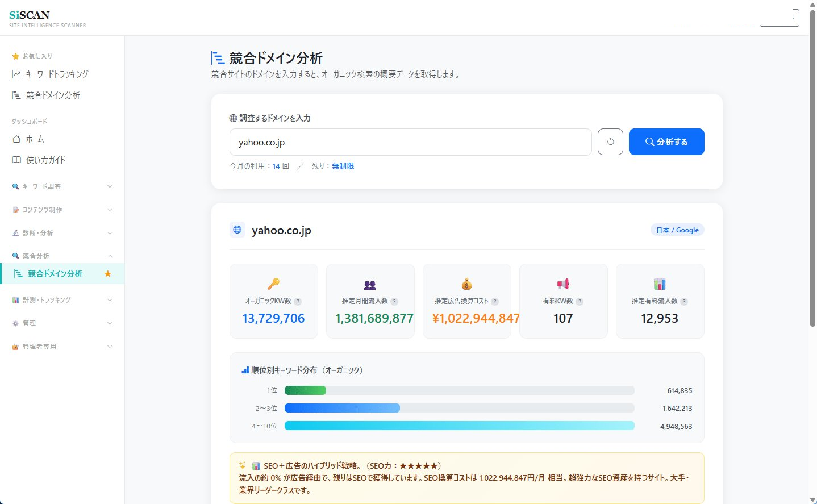Click the cyan 4〜10位 distribution bar

[460, 426]
